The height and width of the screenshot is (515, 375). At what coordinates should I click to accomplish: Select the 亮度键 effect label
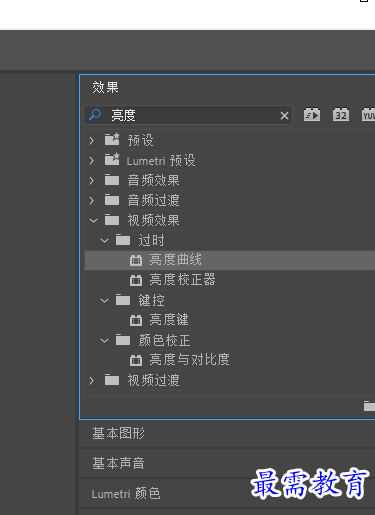(x=169, y=320)
